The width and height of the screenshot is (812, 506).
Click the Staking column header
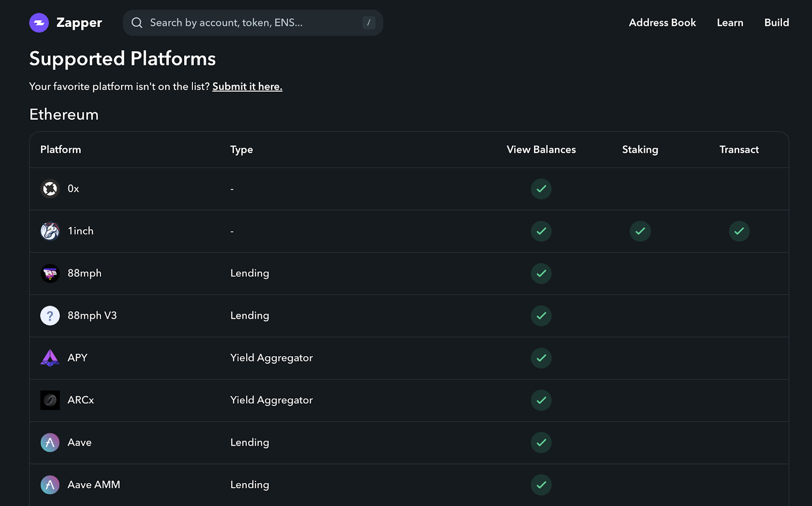640,150
